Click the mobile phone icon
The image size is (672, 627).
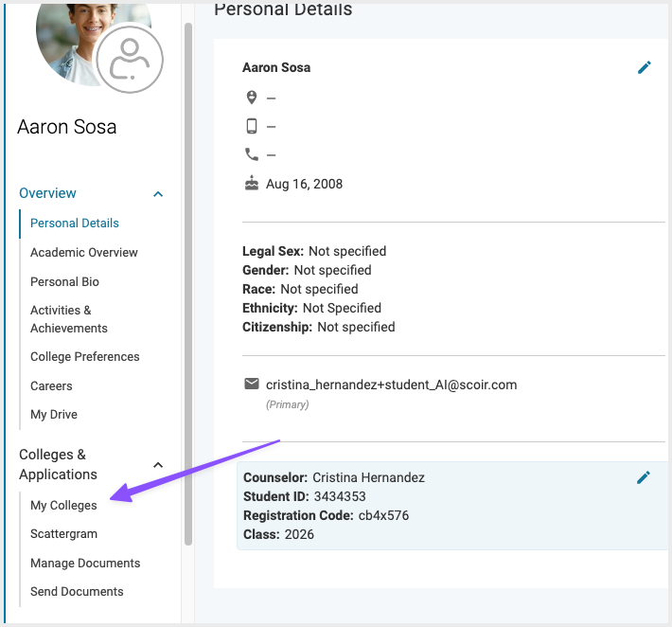252,126
